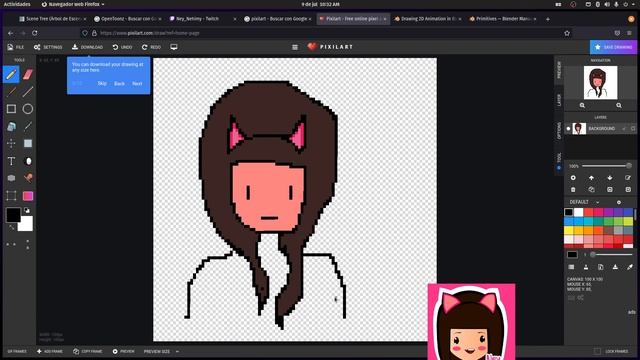Select the Paint Bucket fill tool

[11, 127]
